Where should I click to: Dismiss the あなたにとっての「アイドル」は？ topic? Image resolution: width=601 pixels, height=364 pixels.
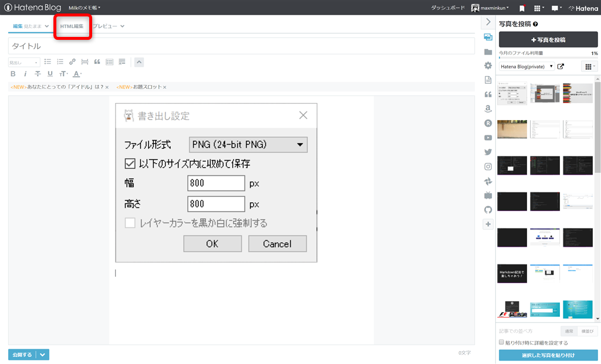[x=107, y=87]
